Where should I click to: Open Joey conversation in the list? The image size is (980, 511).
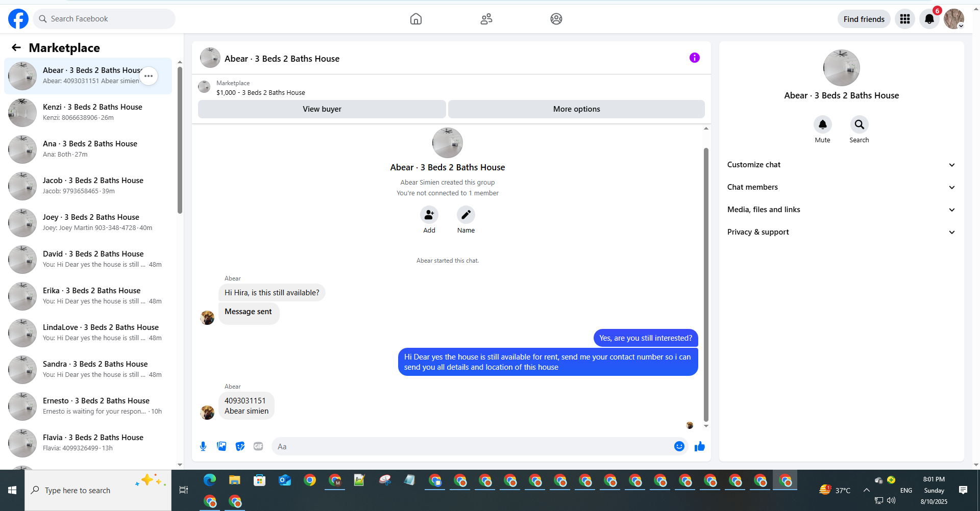click(88, 223)
